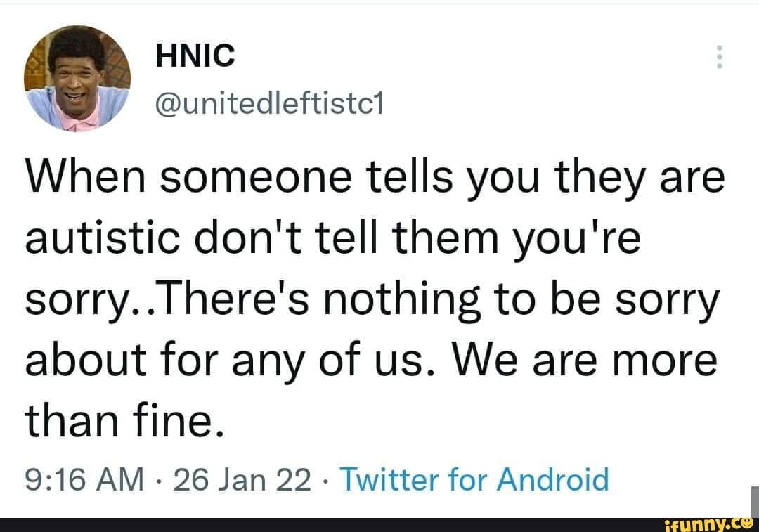Image resolution: width=759 pixels, height=532 pixels.
Task: Click the smiley face in iFunny logo
Action: (746, 521)
